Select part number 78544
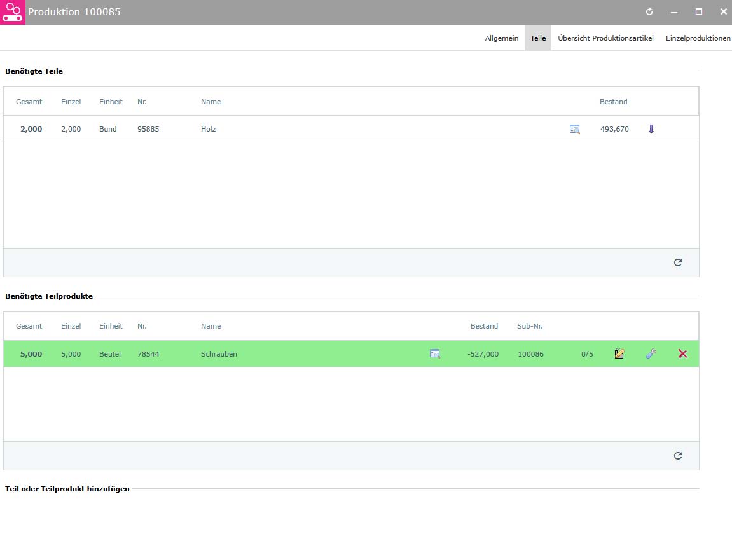The width and height of the screenshot is (732, 560). [x=148, y=354]
